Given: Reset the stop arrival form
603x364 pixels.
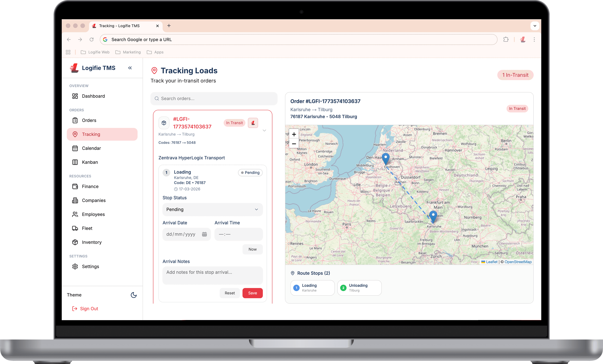Looking at the screenshot, I should tap(230, 293).
